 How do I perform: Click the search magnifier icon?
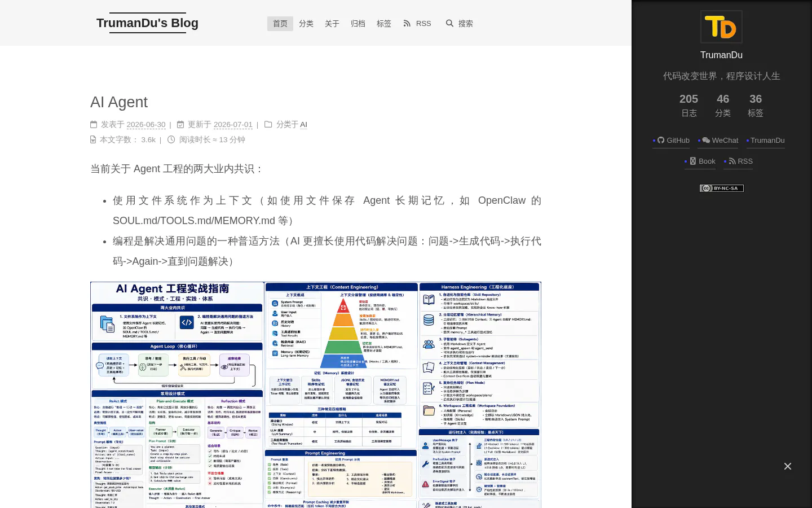point(449,24)
